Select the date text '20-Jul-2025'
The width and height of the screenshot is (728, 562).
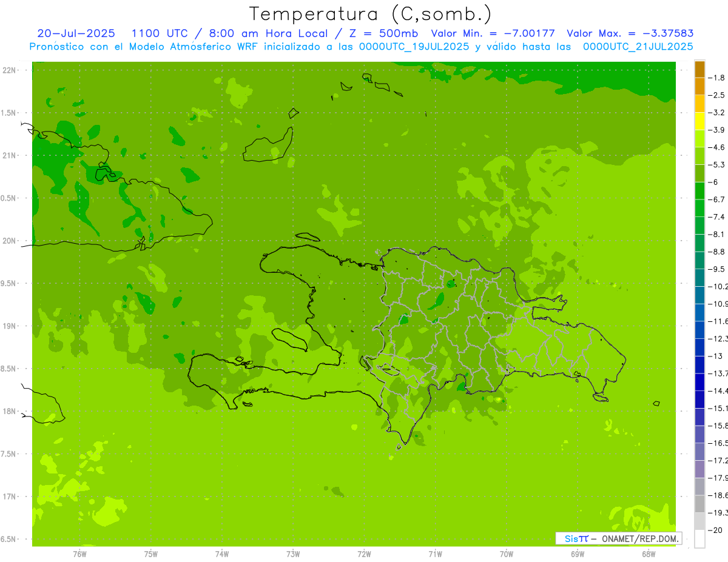click(x=77, y=33)
